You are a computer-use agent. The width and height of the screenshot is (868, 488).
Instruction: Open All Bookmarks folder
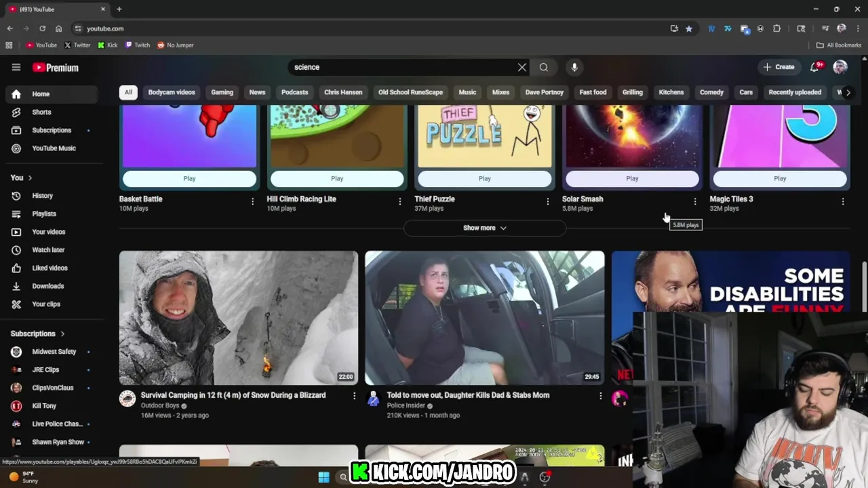pos(839,45)
